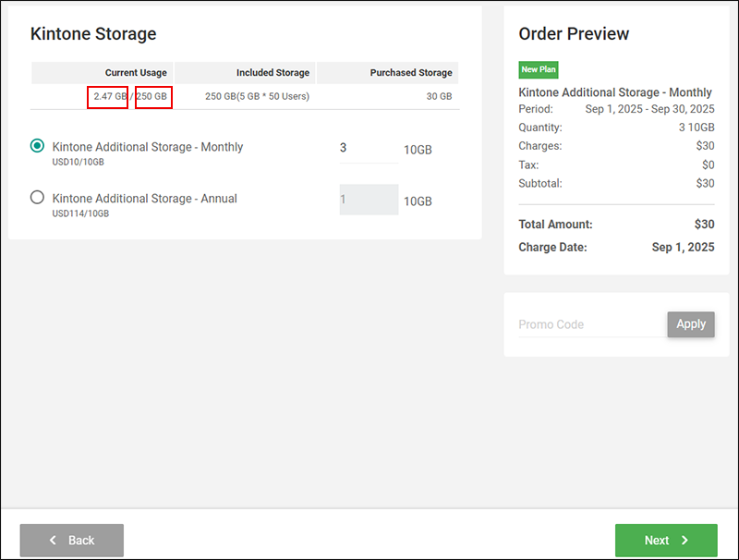Click the Included Storage column header
The image size is (739, 560).
click(273, 73)
